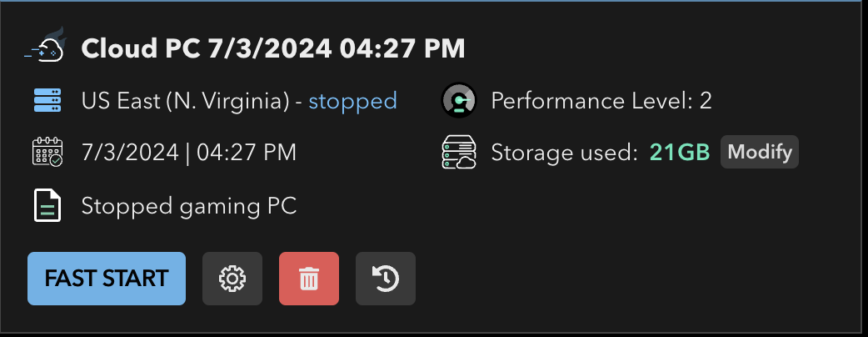Click the blue server region icon

47,101
